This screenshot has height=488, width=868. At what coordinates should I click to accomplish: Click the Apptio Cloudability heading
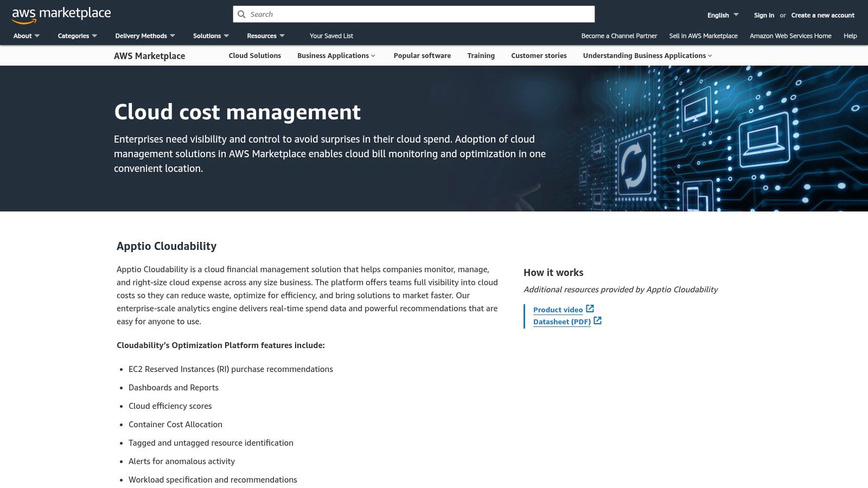click(x=167, y=246)
